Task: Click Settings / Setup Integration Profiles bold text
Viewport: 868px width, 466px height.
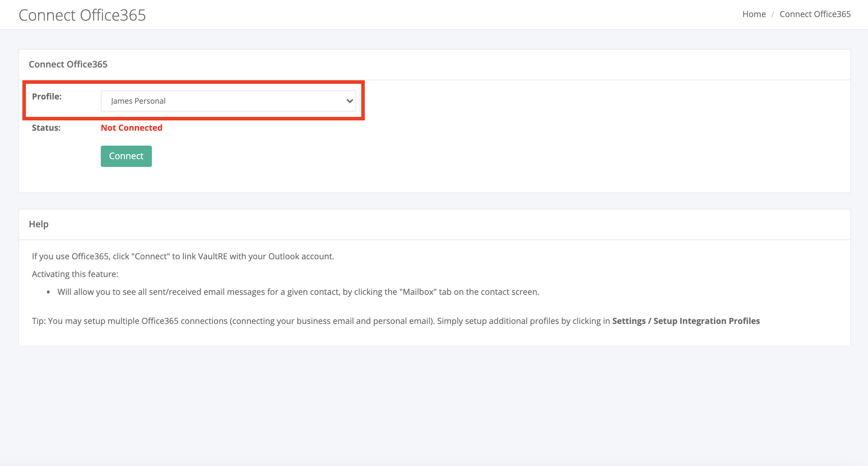Action: coord(686,321)
